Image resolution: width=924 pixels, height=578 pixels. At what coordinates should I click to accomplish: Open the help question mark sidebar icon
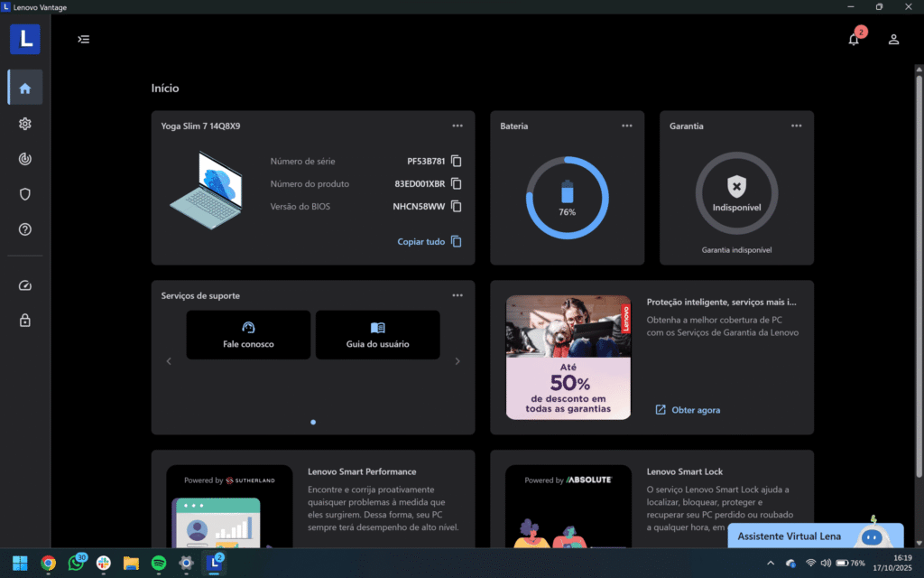(25, 229)
